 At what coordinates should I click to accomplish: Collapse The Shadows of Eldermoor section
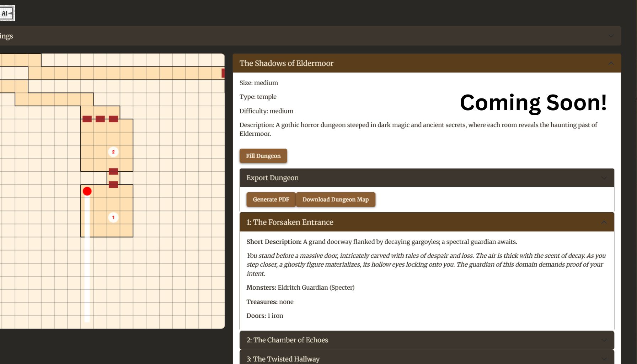[611, 63]
